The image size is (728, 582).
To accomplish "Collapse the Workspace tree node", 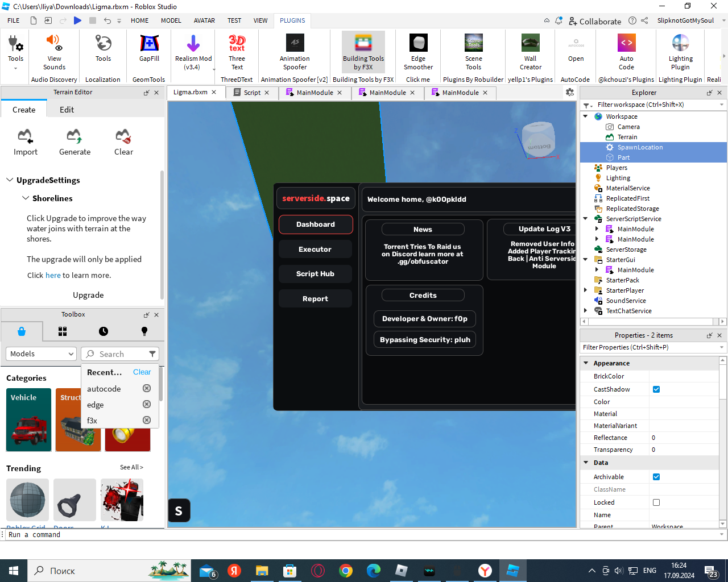I will point(585,117).
